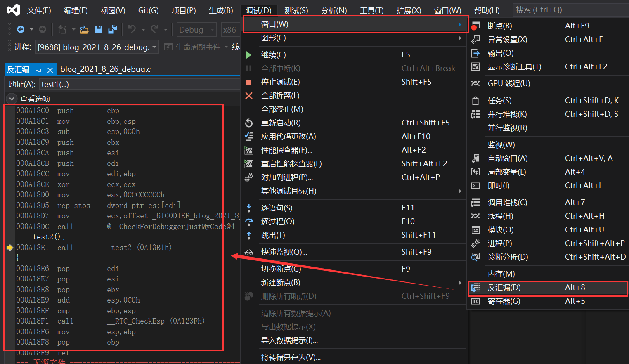The height and width of the screenshot is (364, 629).
Task: Open 即时(I) window
Action: click(548, 185)
